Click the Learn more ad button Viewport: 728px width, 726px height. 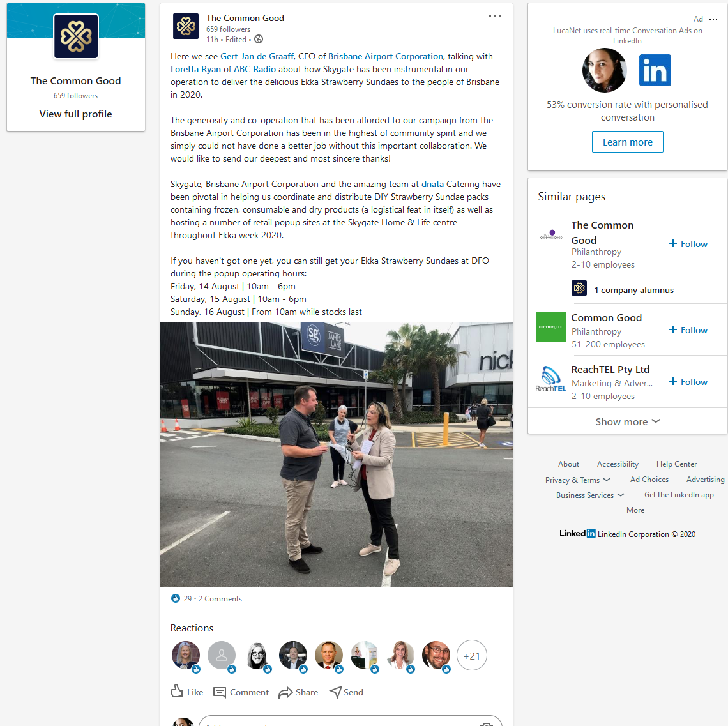(627, 142)
